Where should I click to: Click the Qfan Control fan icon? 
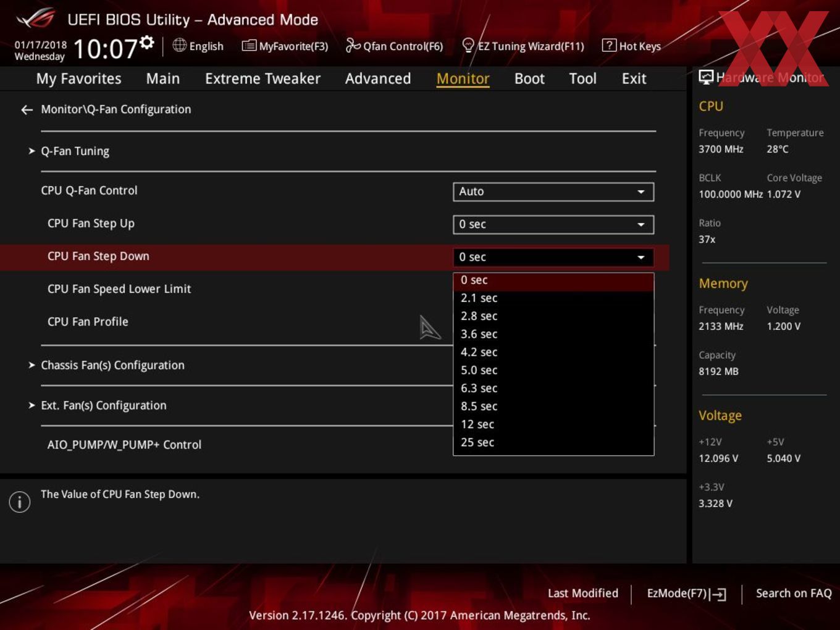(x=353, y=45)
